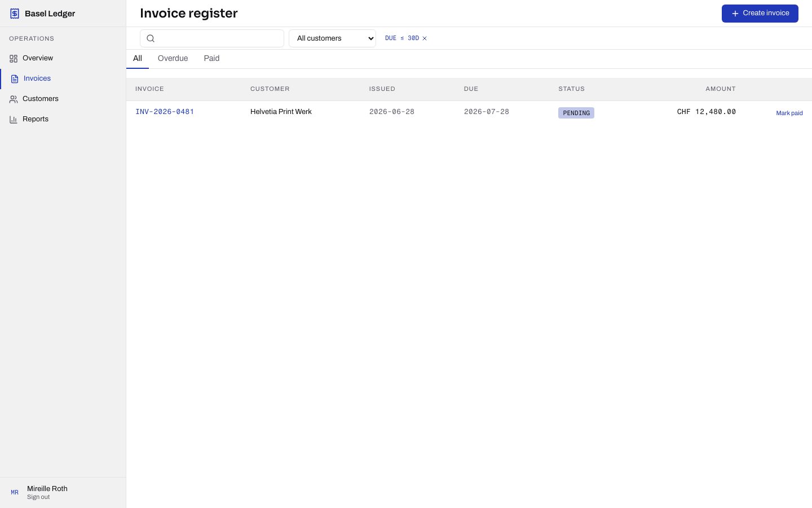Click the Reports bar chart icon
Viewport: 812px width, 508px height.
14,119
